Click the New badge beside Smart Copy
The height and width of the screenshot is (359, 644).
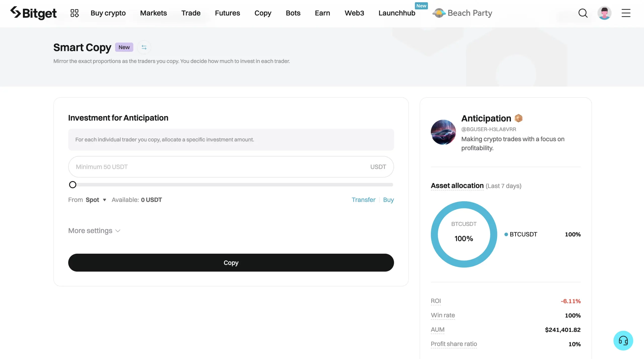(124, 47)
